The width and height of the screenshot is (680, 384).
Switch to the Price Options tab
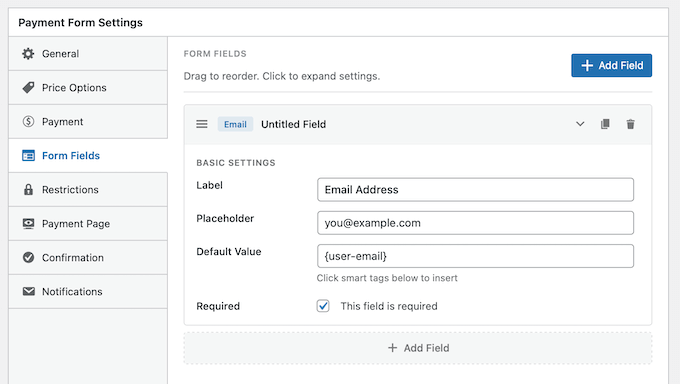(88, 88)
